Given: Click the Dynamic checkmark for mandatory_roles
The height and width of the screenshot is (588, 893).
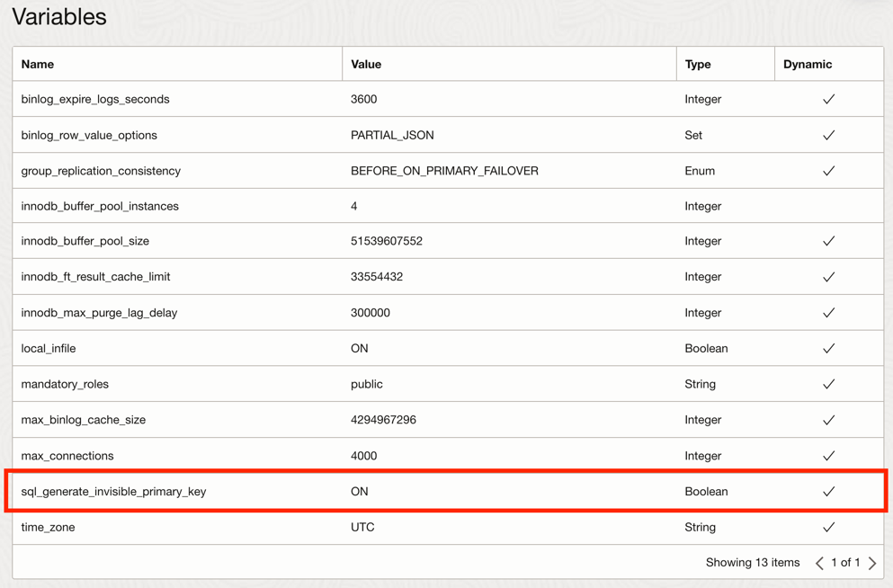Looking at the screenshot, I should pos(828,384).
